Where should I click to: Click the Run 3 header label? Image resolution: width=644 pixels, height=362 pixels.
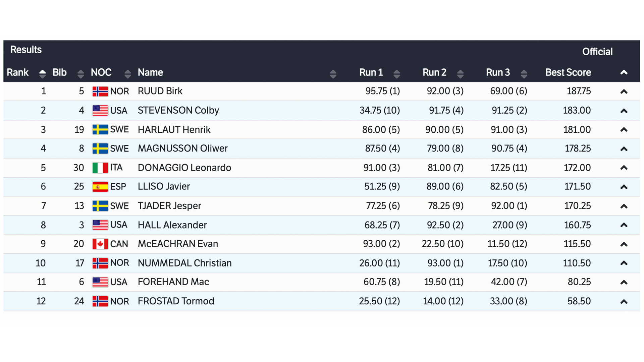(x=498, y=72)
